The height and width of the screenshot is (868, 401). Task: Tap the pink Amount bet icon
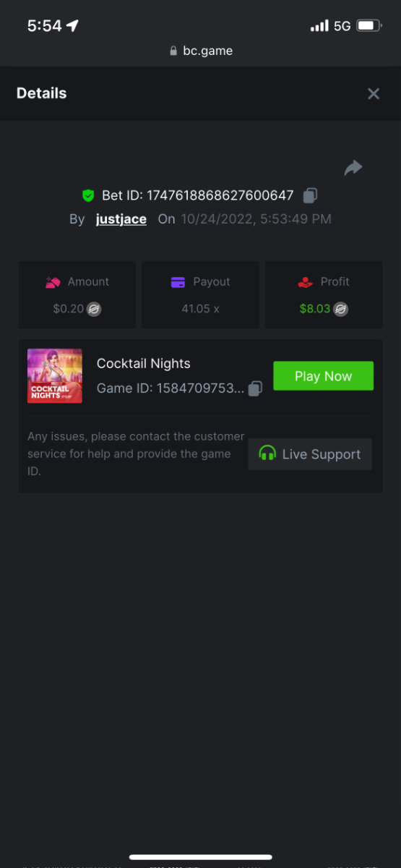pyautogui.click(x=53, y=282)
